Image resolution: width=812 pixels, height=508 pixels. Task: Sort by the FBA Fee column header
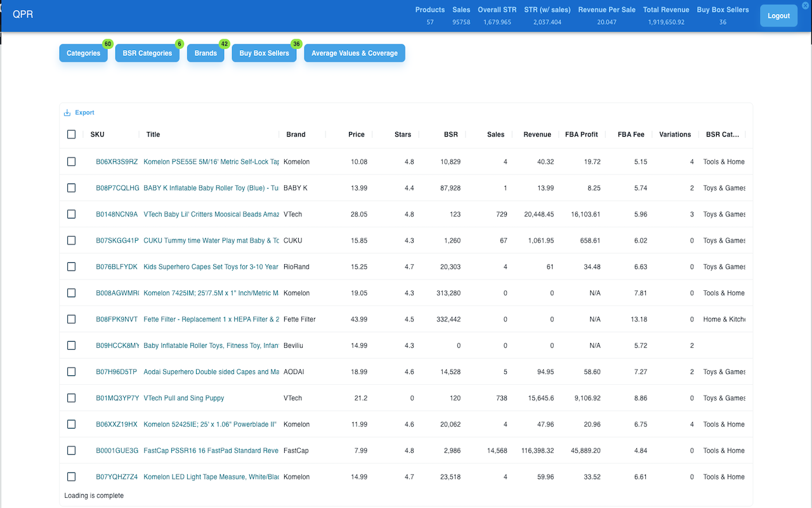pos(631,135)
